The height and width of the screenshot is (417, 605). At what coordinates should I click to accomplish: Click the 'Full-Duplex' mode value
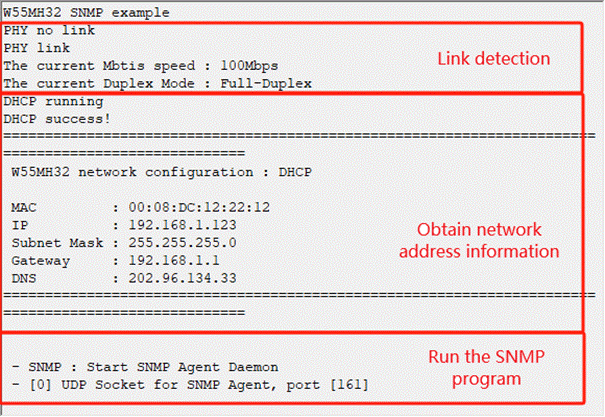click(x=266, y=83)
